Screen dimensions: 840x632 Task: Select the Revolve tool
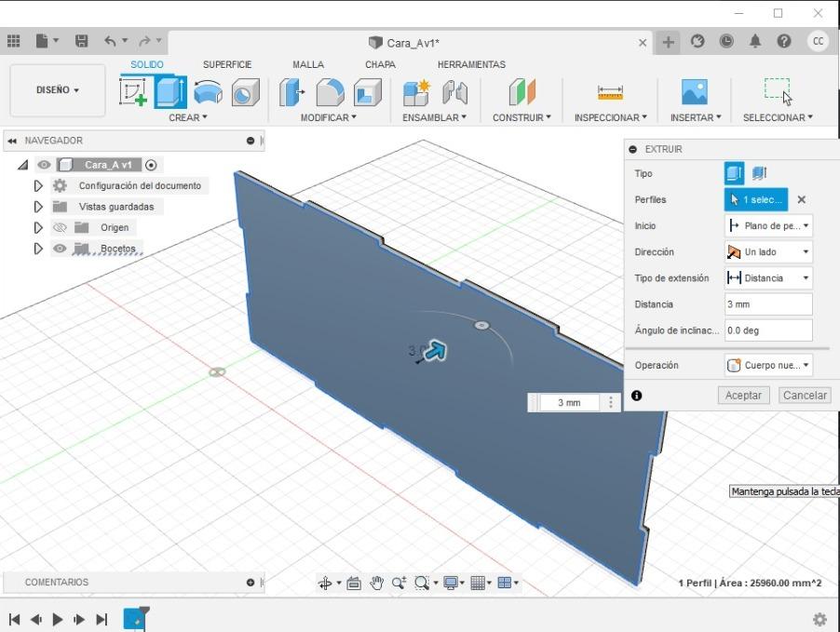coord(208,91)
